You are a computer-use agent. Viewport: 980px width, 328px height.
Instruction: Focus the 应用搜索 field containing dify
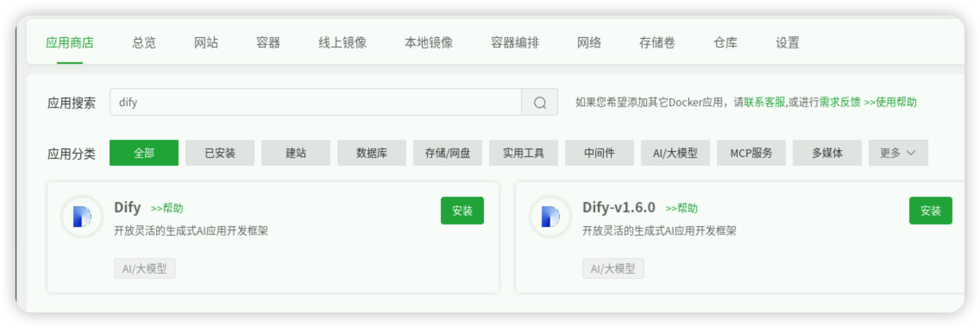point(316,102)
